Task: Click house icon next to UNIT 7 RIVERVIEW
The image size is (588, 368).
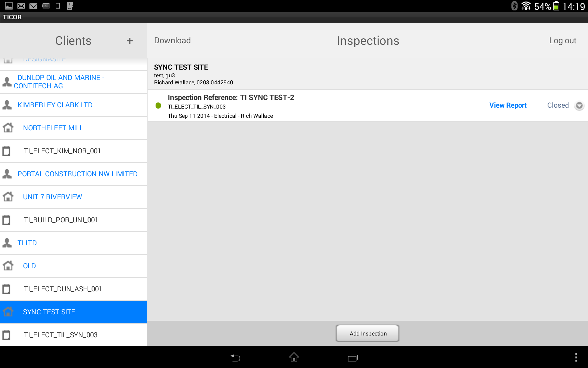Action: click(8, 197)
